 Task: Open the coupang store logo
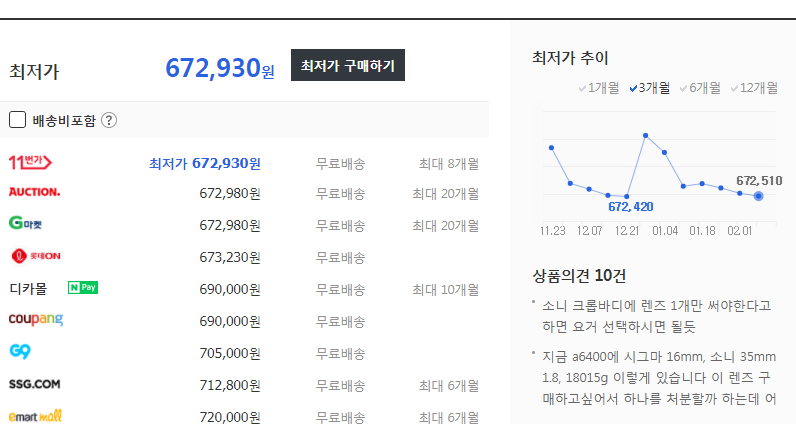tap(36, 319)
